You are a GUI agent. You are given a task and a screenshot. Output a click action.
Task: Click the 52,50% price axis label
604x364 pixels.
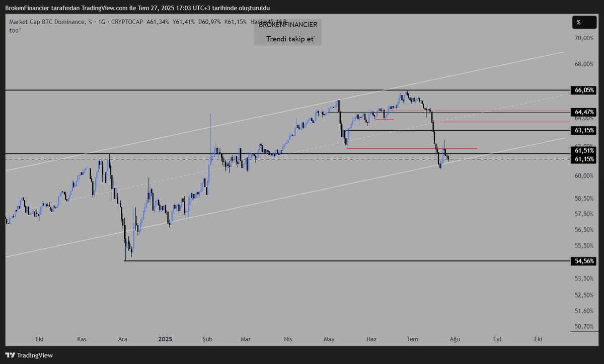pyautogui.click(x=584, y=295)
